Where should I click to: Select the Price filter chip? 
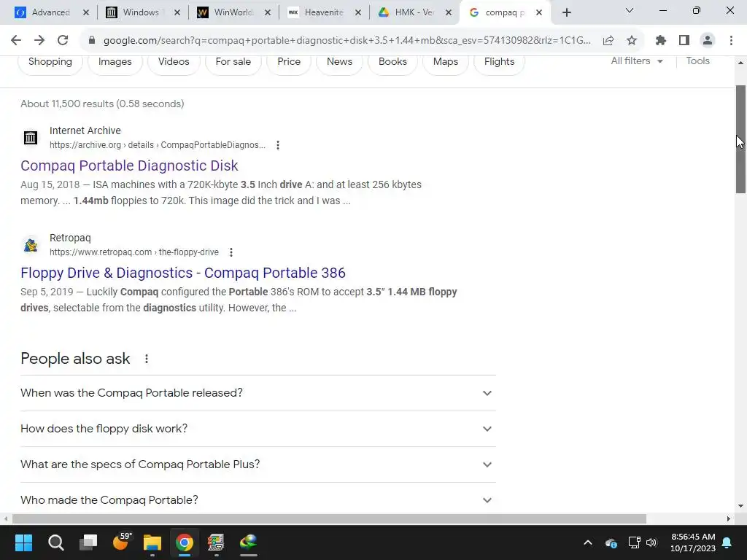289,62
